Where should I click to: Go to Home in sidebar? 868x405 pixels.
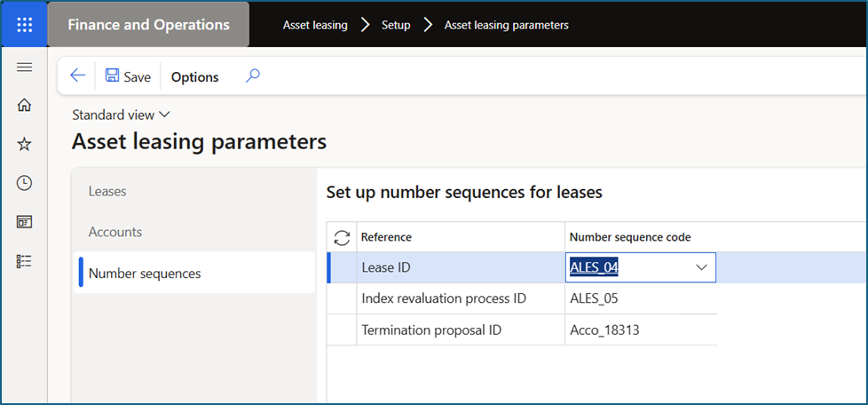(x=25, y=106)
